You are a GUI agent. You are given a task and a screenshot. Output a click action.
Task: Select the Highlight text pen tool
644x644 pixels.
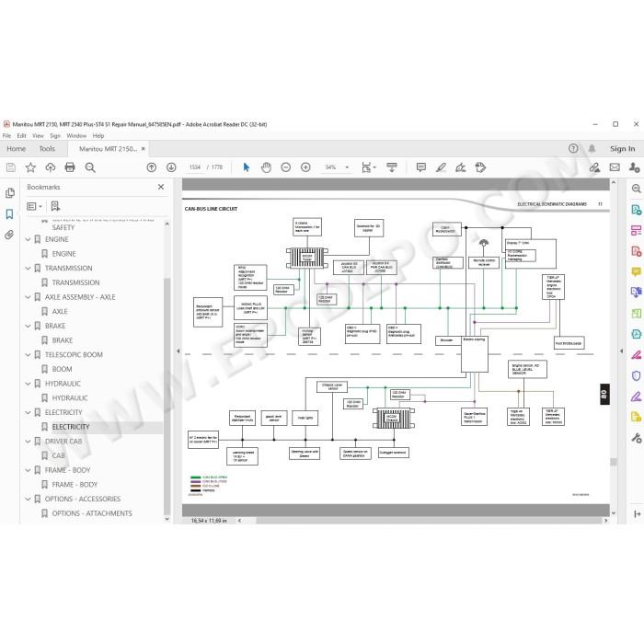441,167
